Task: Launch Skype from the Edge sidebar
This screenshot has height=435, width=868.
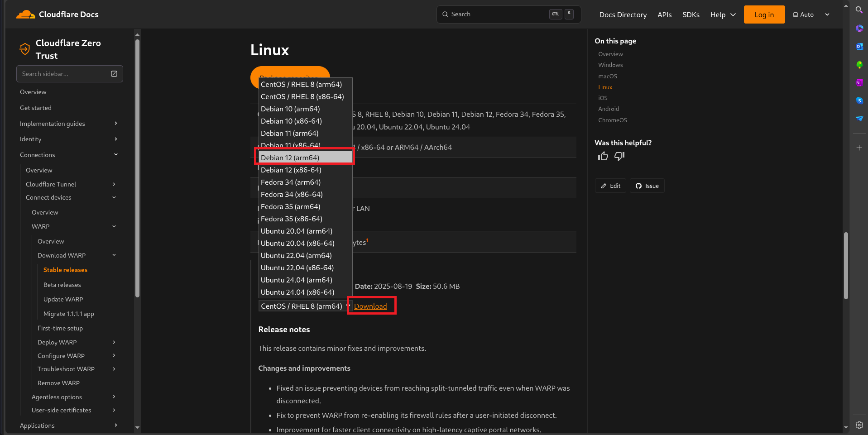Action: click(859, 100)
